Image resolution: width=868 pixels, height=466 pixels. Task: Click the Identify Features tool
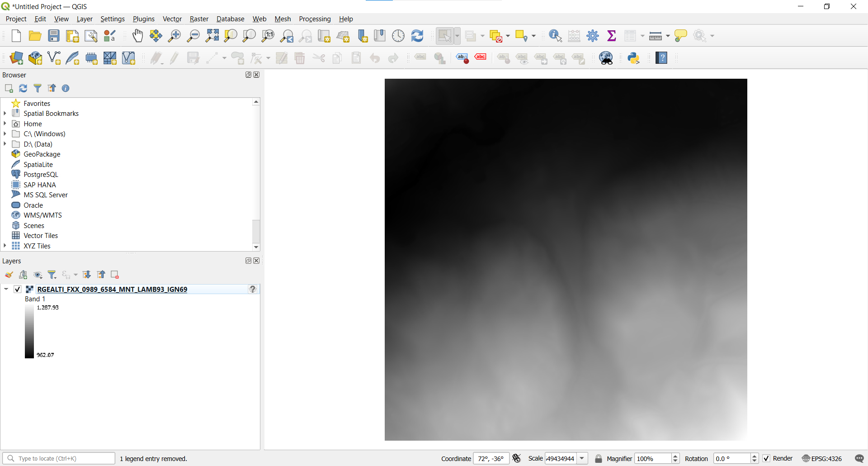click(x=555, y=36)
